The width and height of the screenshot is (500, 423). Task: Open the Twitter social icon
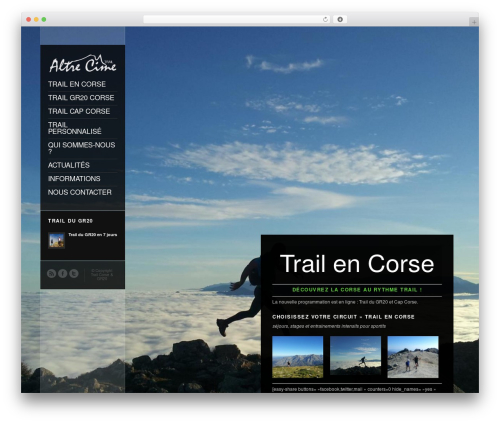(74, 273)
